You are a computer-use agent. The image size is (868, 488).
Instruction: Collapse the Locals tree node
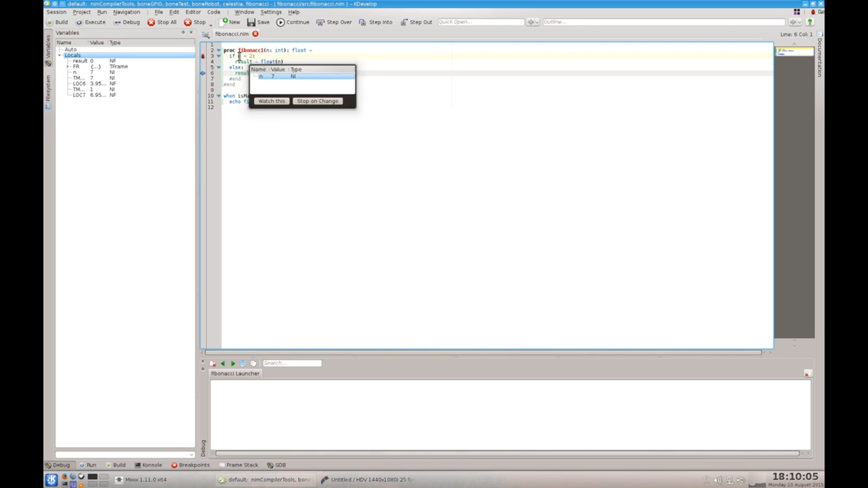point(60,55)
